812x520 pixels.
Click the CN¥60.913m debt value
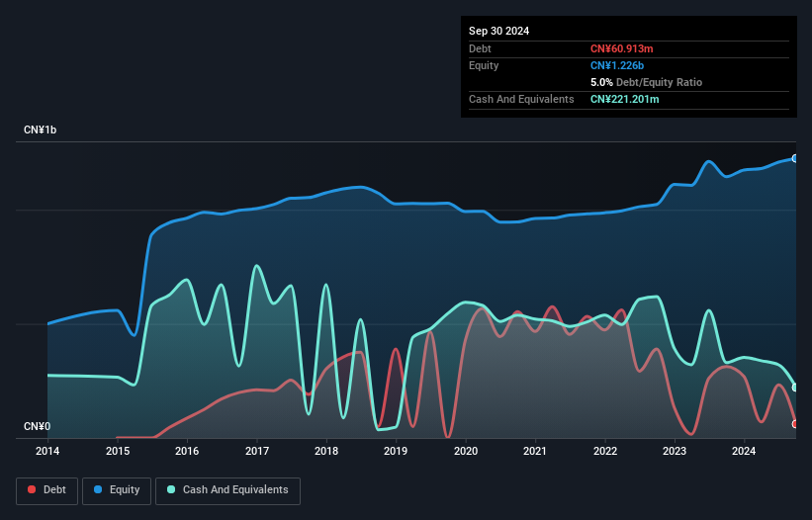click(621, 48)
